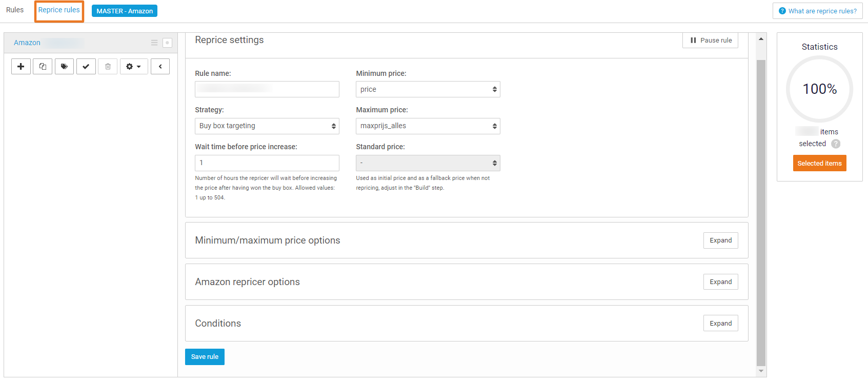Click the copy rule icon
868x382 pixels.
point(43,67)
